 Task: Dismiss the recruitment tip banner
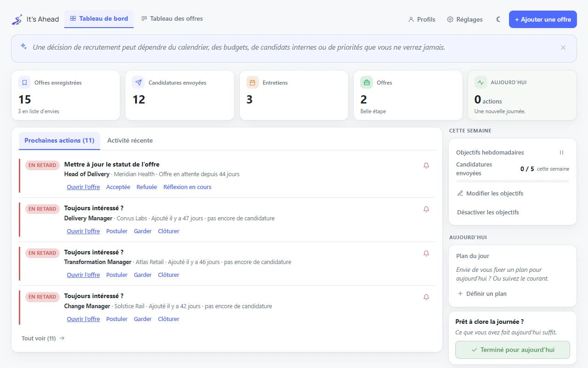click(563, 47)
